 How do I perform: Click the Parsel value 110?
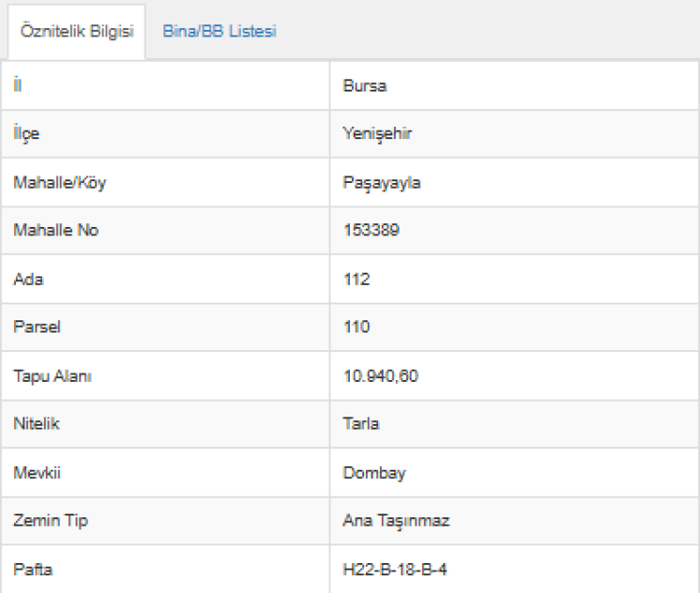click(357, 327)
